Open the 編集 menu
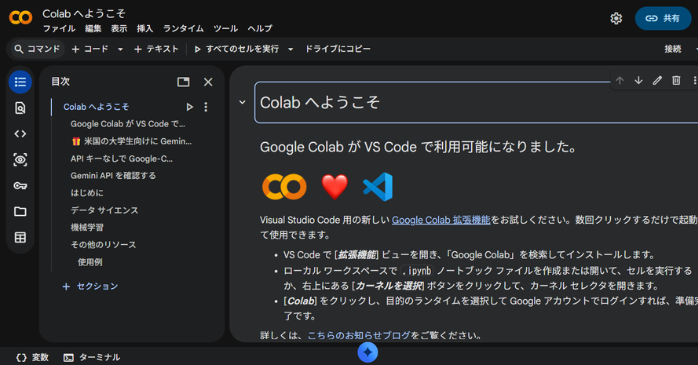 click(93, 28)
